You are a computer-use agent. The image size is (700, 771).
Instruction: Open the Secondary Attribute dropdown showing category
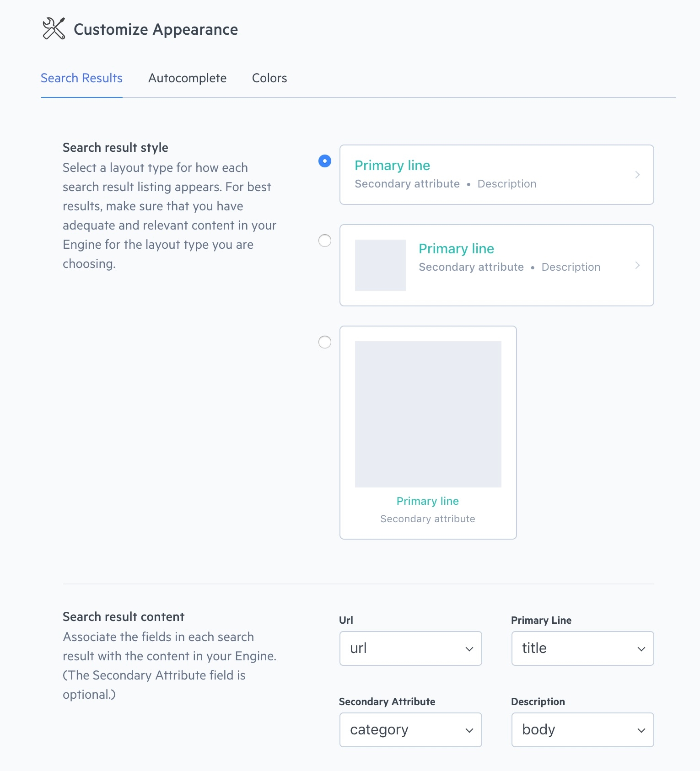[411, 730]
